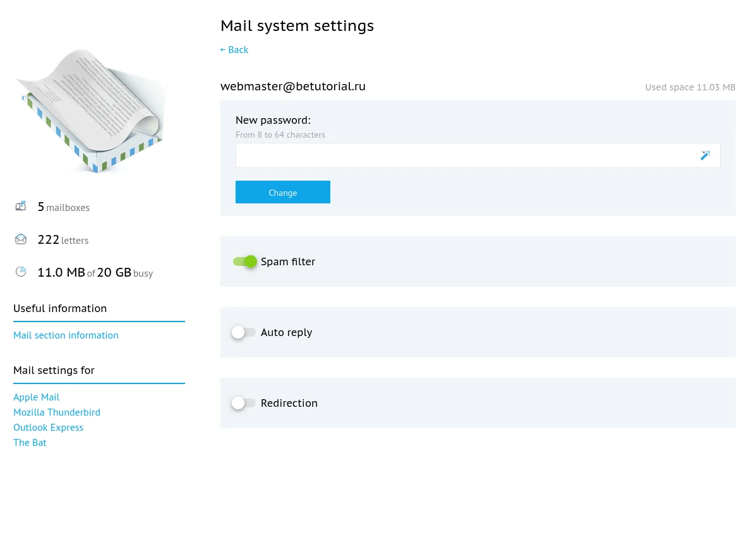Viewport: 756px width, 547px height.
Task: Go back using the Back link
Action: (x=234, y=50)
